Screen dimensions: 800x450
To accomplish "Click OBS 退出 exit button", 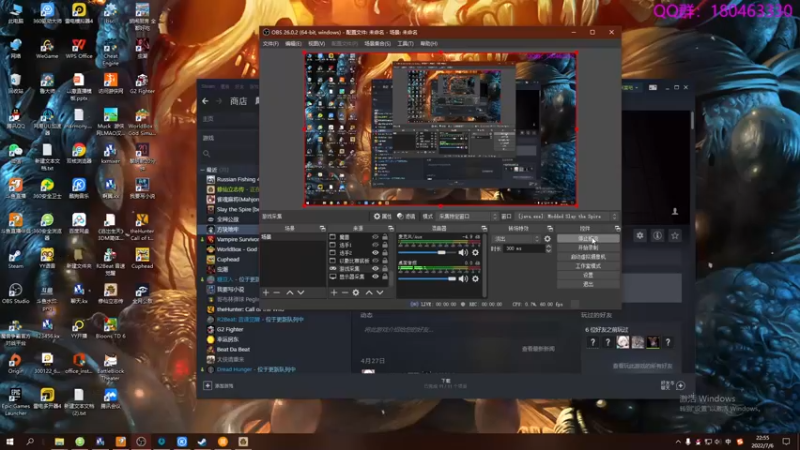I will [x=588, y=284].
